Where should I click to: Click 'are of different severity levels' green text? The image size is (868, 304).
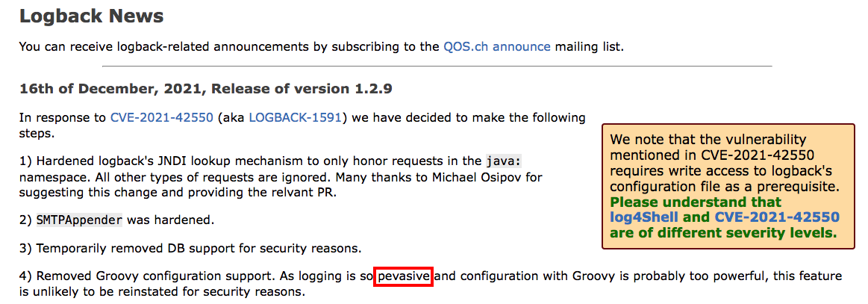[722, 233]
